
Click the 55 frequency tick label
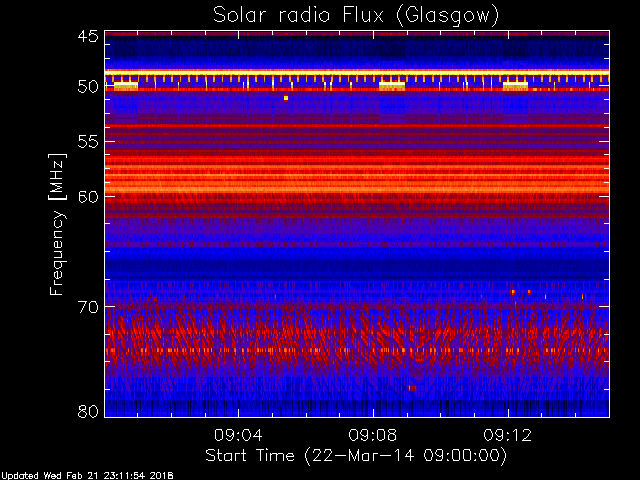tap(88, 142)
